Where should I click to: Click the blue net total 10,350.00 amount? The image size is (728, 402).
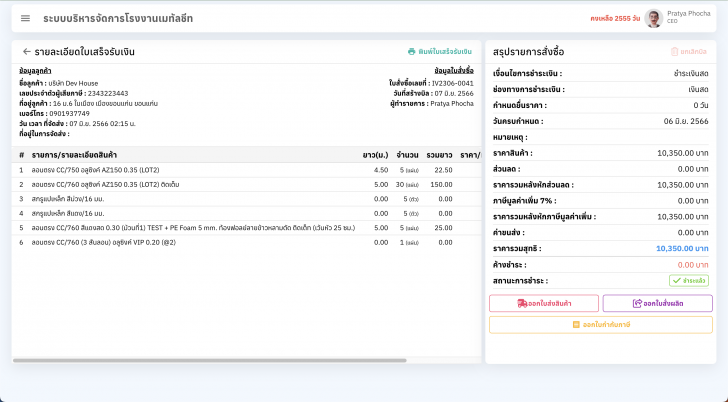tap(682, 248)
